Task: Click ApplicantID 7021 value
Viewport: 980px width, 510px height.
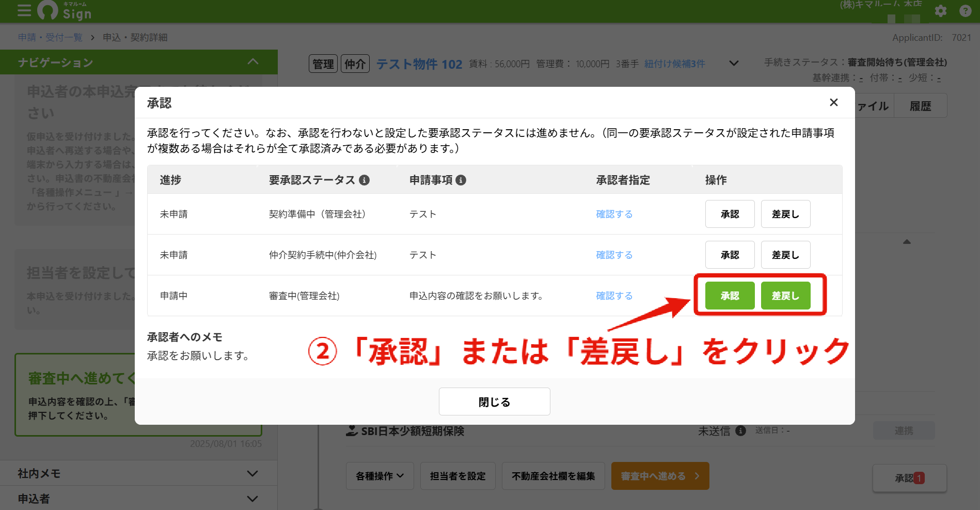Action: (x=961, y=37)
